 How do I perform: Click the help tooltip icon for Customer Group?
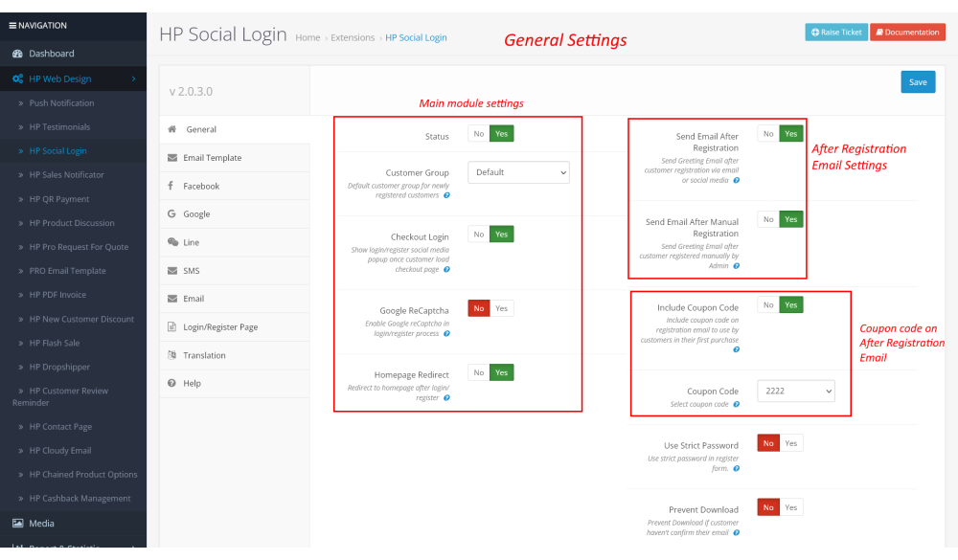click(446, 195)
